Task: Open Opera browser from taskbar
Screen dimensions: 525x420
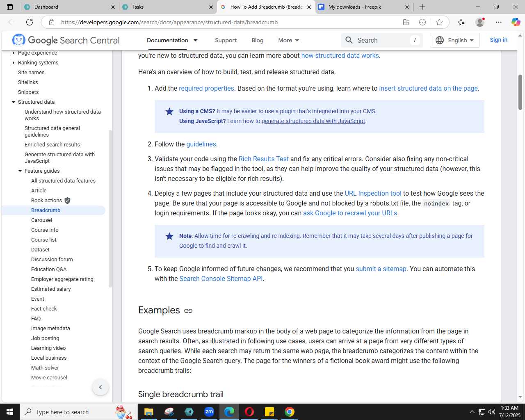Action: 249,412
